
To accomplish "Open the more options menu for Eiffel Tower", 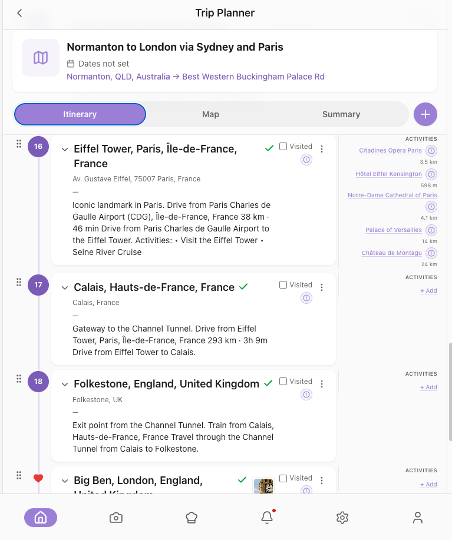I will coord(321,149).
